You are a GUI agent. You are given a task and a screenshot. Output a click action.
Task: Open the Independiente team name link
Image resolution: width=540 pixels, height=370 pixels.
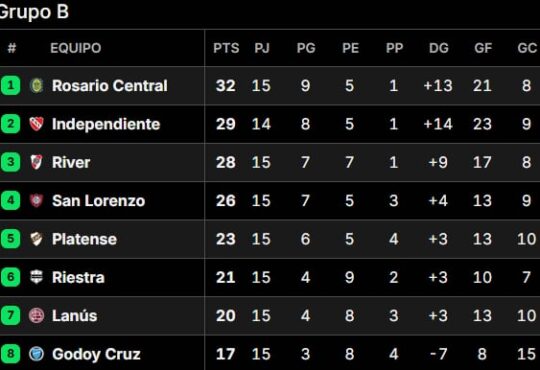click(x=106, y=124)
